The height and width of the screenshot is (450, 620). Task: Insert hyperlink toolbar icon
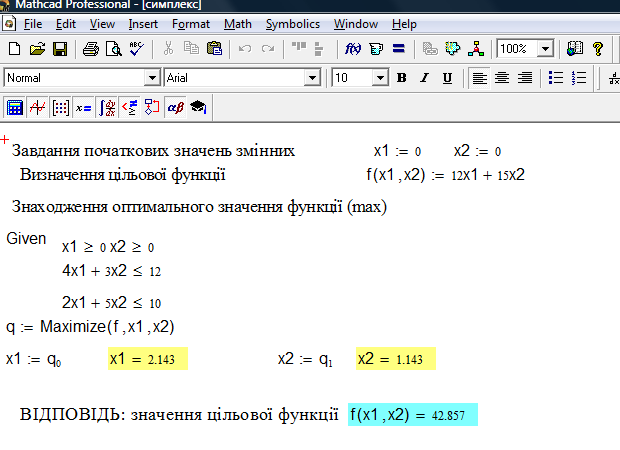[430, 49]
